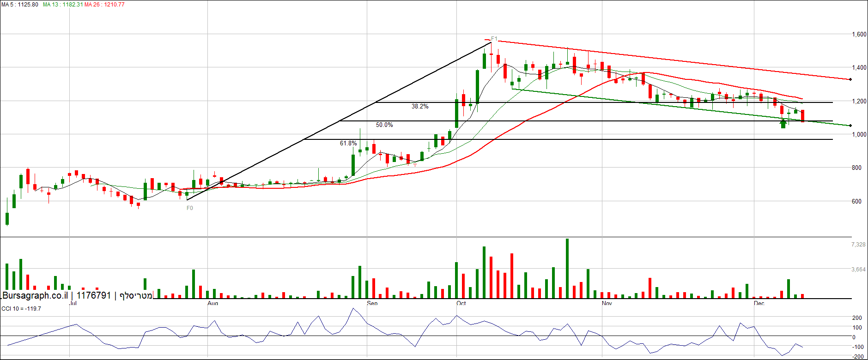The image size is (868, 360).
Task: Select the Dec date axis label
Action: (x=759, y=303)
